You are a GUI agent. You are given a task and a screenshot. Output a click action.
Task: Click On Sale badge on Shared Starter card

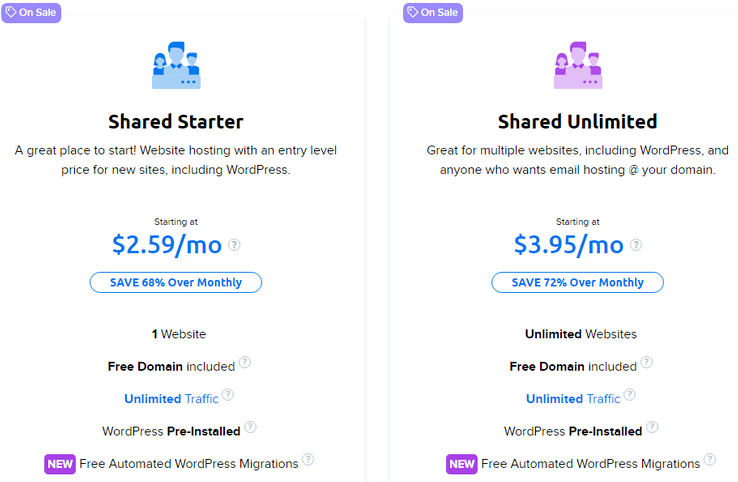coord(30,12)
